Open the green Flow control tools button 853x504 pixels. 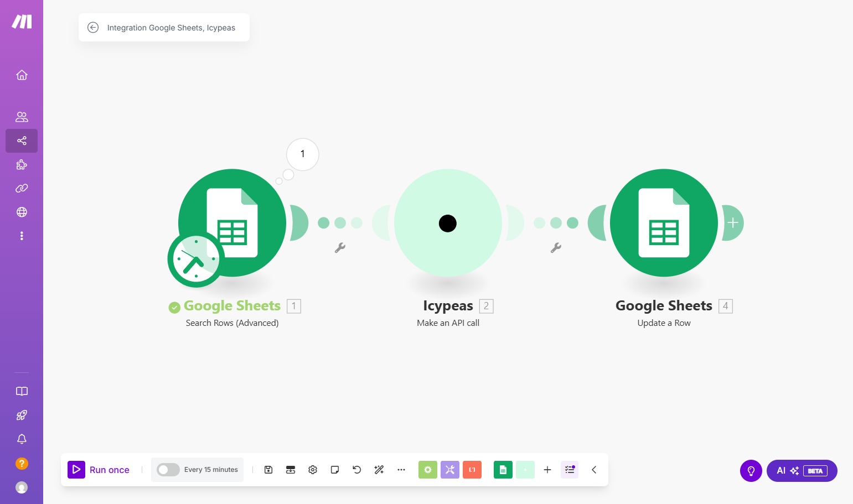coord(428,470)
